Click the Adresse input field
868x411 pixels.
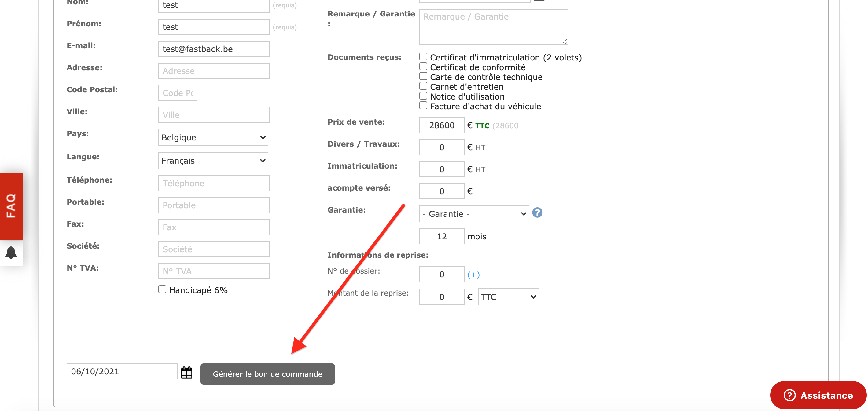pyautogui.click(x=214, y=71)
